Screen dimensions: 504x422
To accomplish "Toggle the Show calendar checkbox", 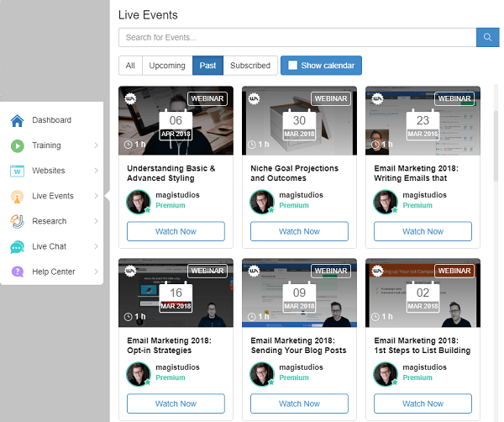I will click(292, 66).
